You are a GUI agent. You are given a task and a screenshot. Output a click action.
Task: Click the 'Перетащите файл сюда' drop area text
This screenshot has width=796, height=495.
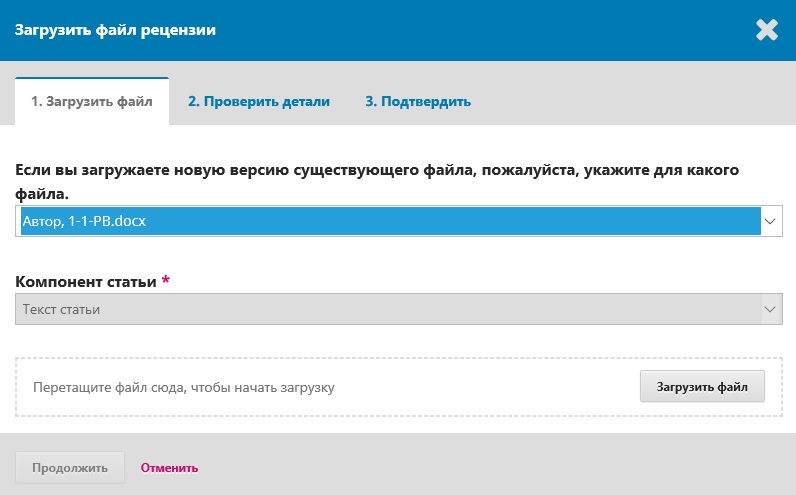[184, 387]
